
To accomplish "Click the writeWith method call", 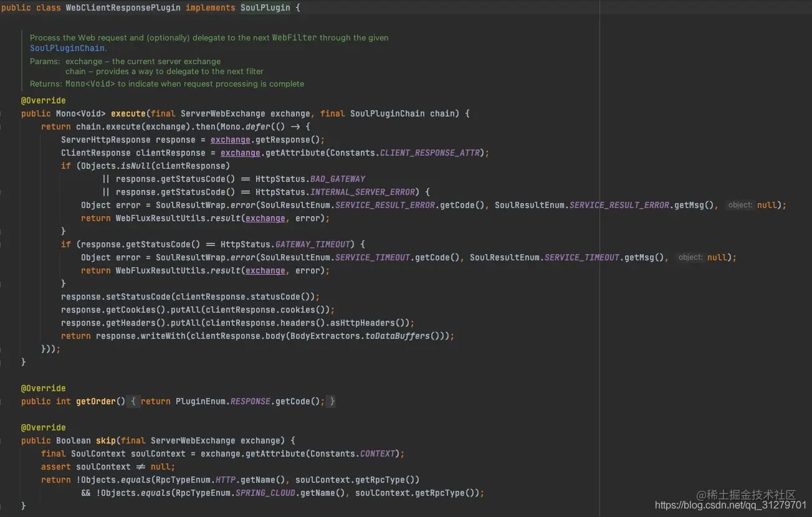I will (163, 336).
